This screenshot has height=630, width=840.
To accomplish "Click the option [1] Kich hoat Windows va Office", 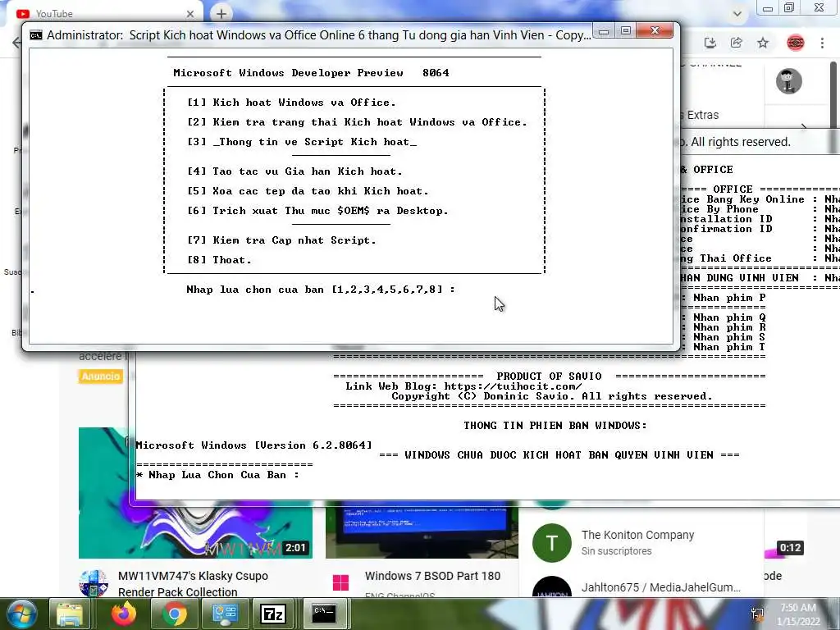I will tap(291, 103).
